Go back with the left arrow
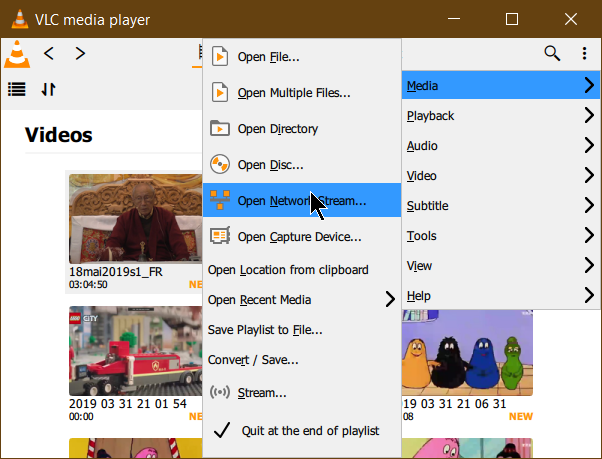The height and width of the screenshot is (459, 602). tap(49, 53)
